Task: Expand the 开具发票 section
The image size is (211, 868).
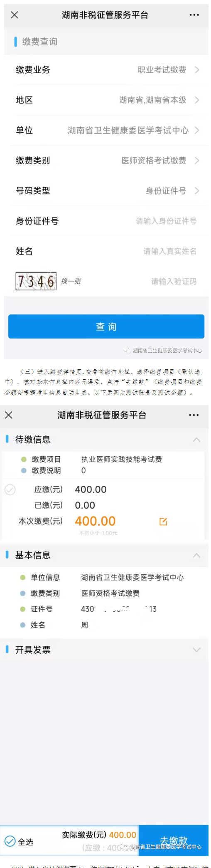Action: [x=196, y=650]
